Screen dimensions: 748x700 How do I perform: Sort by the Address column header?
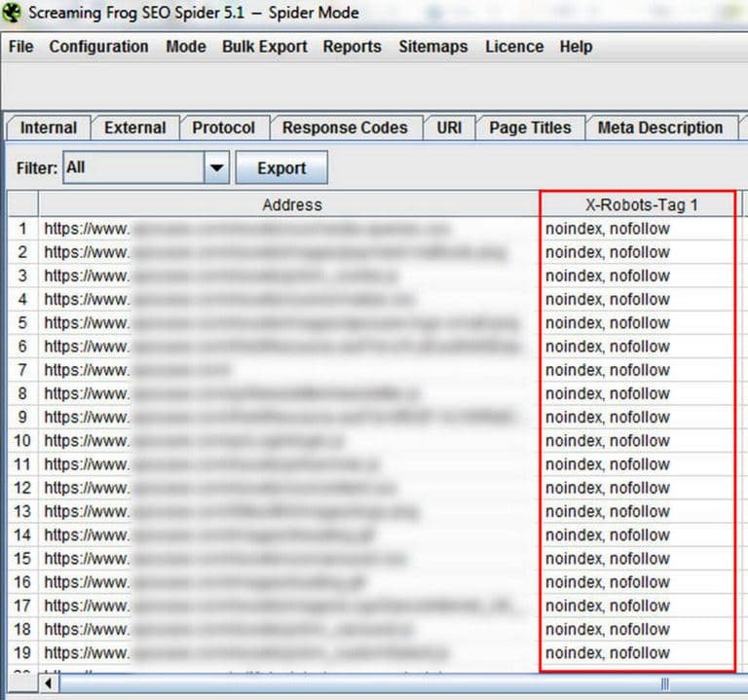coord(291,204)
